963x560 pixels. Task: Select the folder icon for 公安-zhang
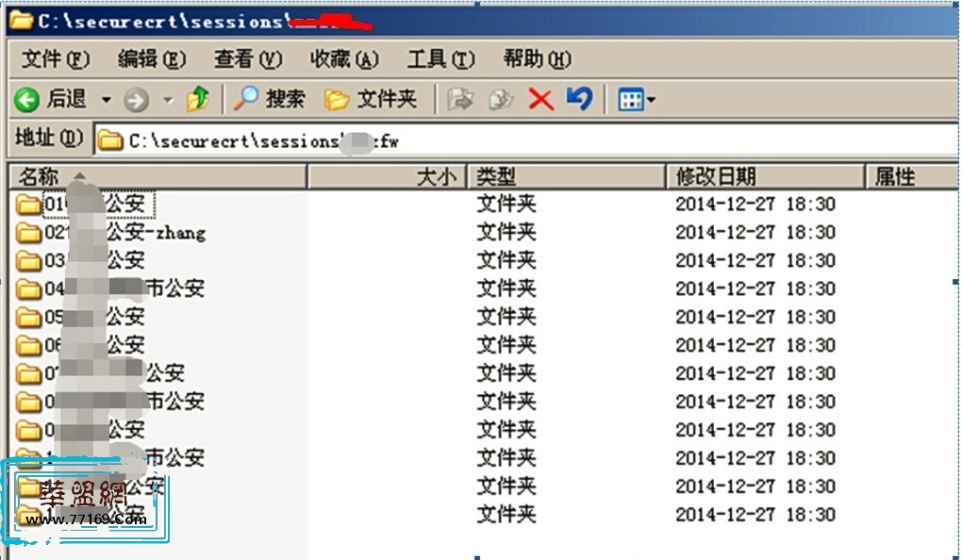(29, 233)
